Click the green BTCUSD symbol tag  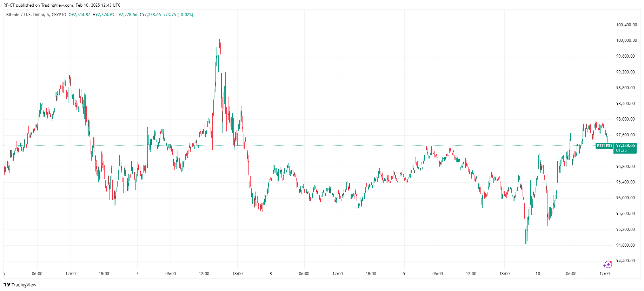click(604, 146)
